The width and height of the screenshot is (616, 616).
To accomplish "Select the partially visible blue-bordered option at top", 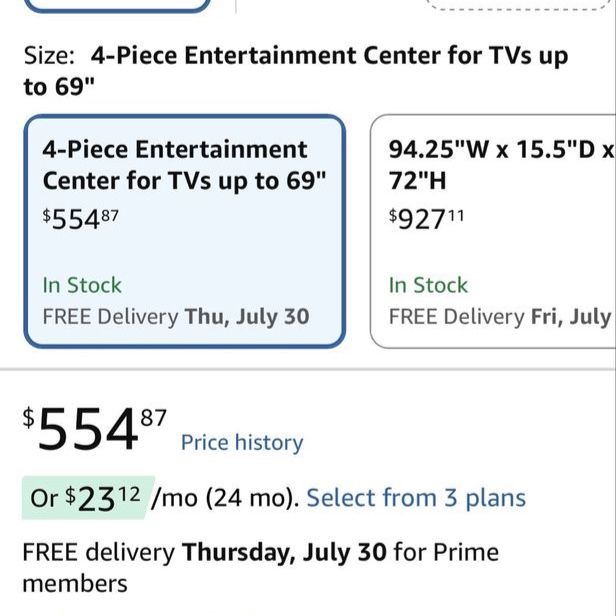I will tap(117, 6).
